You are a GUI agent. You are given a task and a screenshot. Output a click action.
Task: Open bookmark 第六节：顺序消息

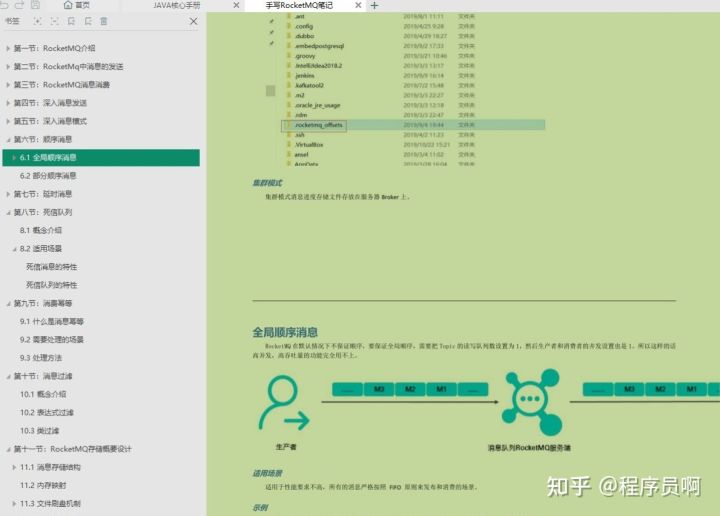click(43, 139)
